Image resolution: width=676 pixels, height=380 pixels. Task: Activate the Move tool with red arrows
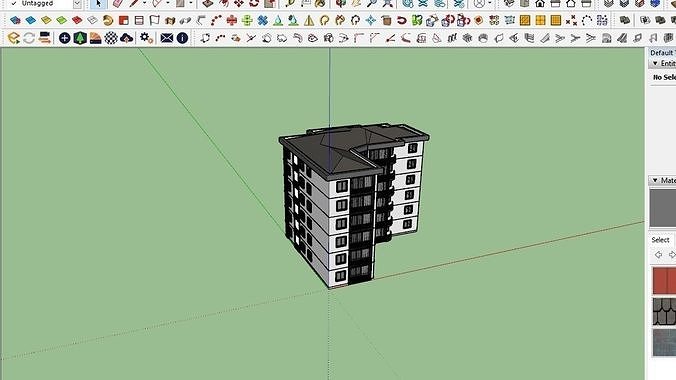238,4
